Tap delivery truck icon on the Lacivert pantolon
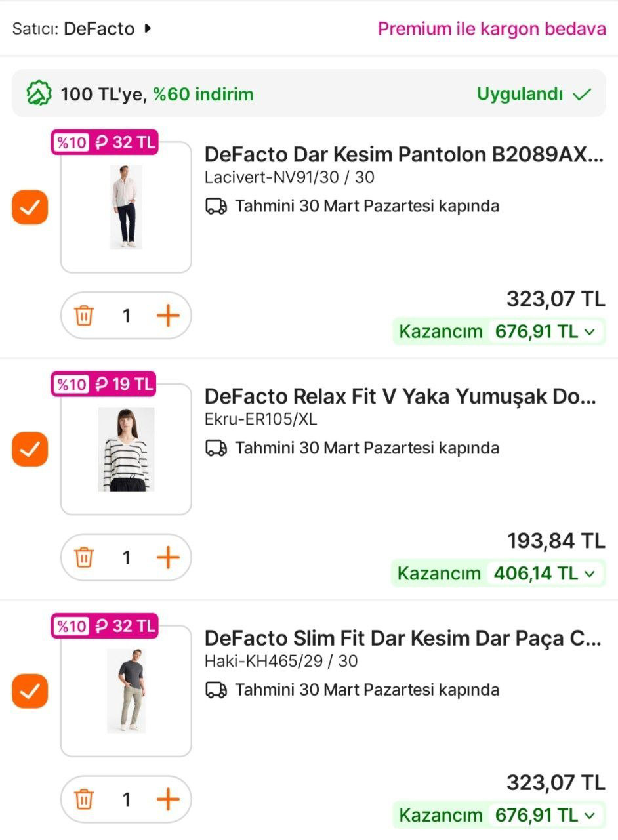 (x=216, y=206)
